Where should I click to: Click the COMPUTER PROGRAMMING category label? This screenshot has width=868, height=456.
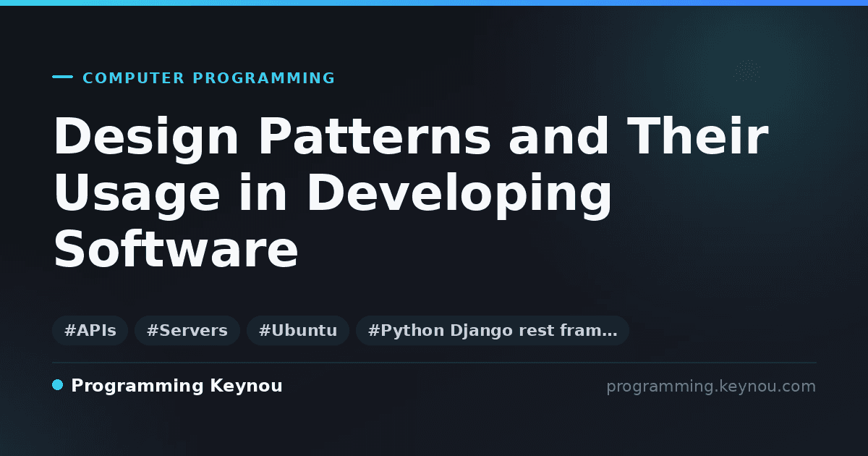point(208,78)
